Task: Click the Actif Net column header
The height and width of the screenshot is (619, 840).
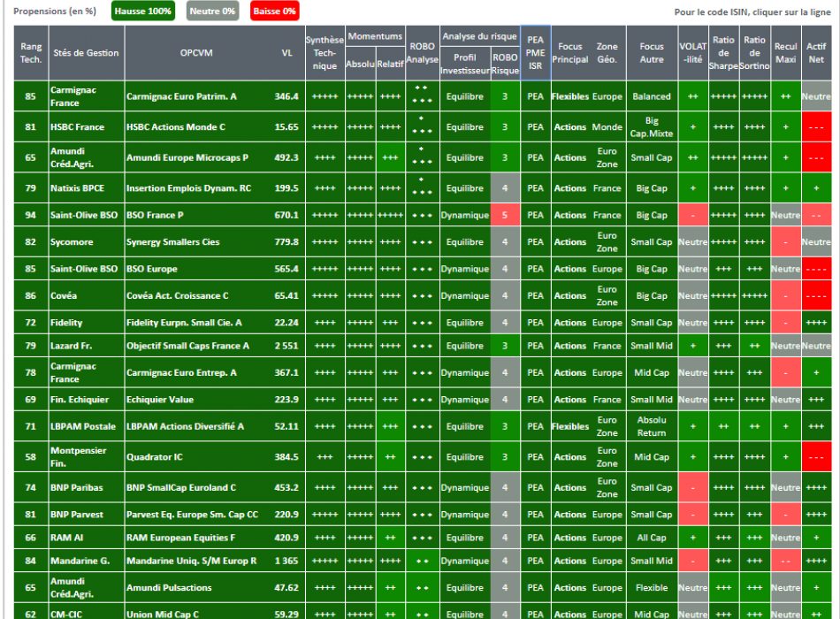Action: 816,53
